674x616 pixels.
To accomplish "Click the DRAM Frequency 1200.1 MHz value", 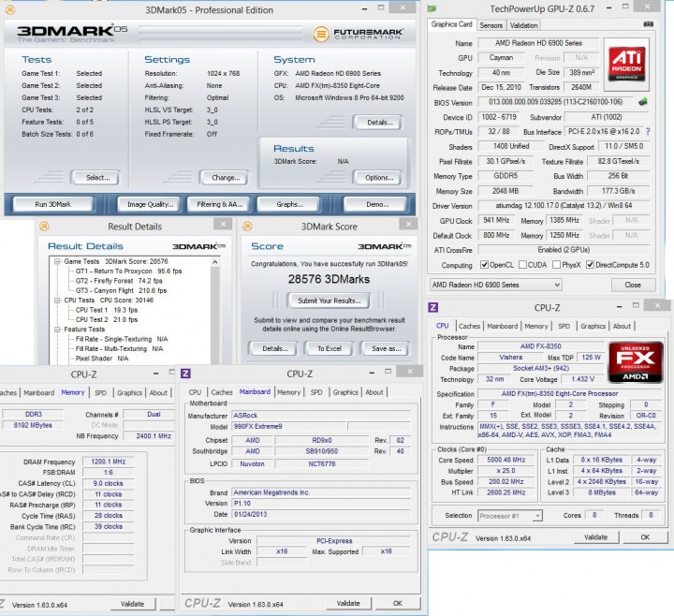I will tap(108, 462).
